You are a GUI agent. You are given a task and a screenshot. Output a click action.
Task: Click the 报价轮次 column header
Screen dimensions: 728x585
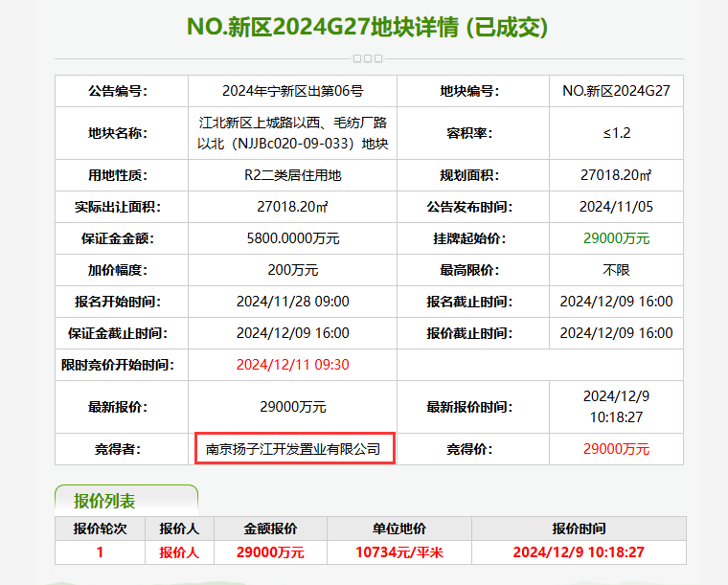click(x=100, y=529)
